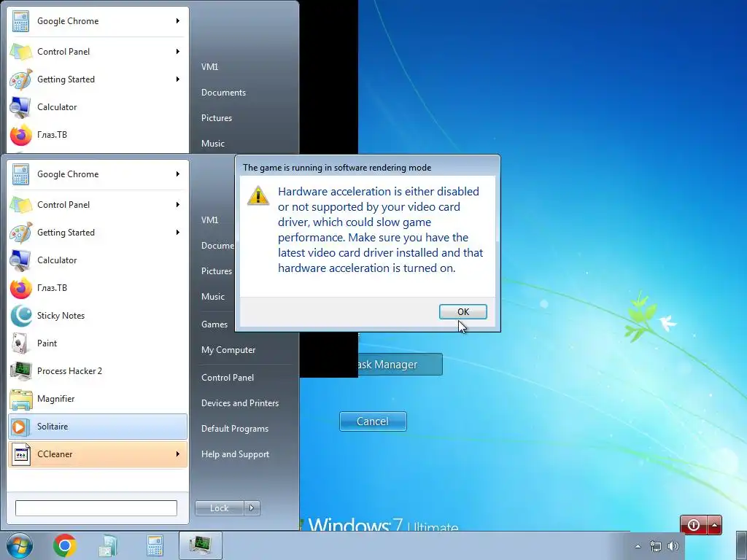Click the Google Chrome entry icon in the lower start menu
The image size is (747, 560).
[x=21, y=174]
